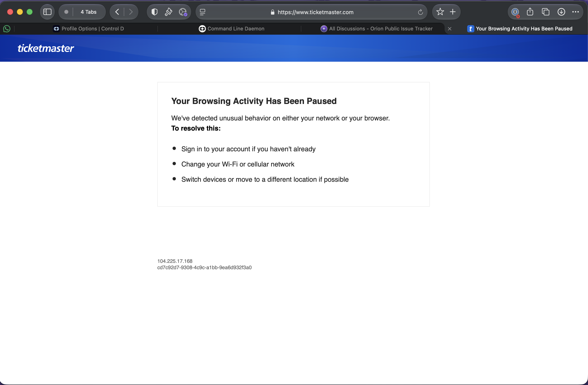588x385 pixels.
Task: Click the 'To resolve this:' text
Action: [x=196, y=128]
